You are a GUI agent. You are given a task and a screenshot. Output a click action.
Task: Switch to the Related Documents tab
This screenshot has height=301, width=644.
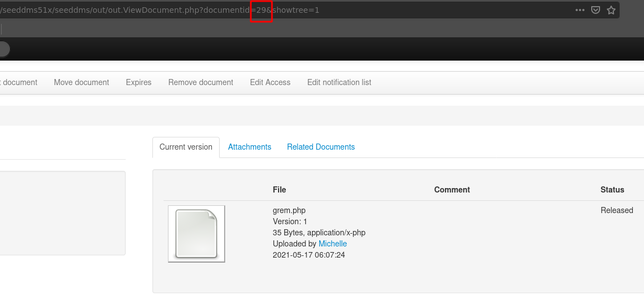pyautogui.click(x=320, y=147)
